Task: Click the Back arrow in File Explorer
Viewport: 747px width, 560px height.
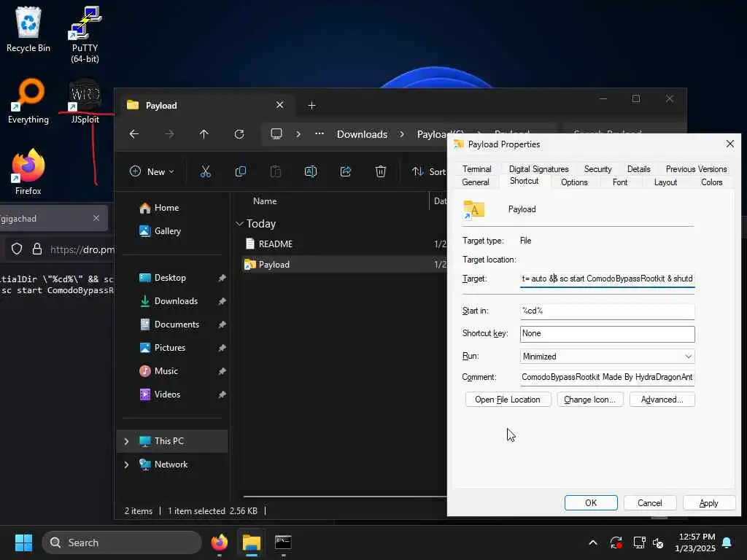Action: pos(134,134)
